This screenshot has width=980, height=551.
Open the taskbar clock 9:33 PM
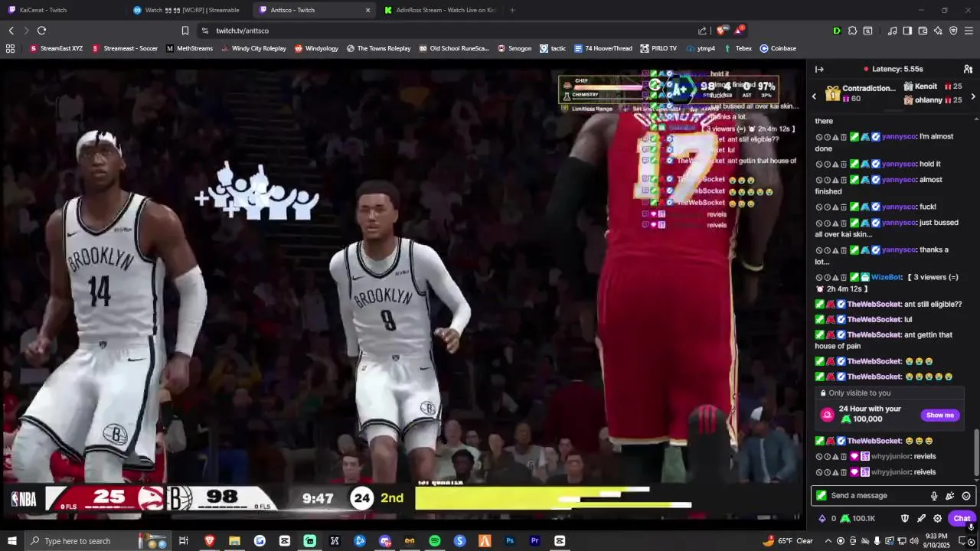936,541
